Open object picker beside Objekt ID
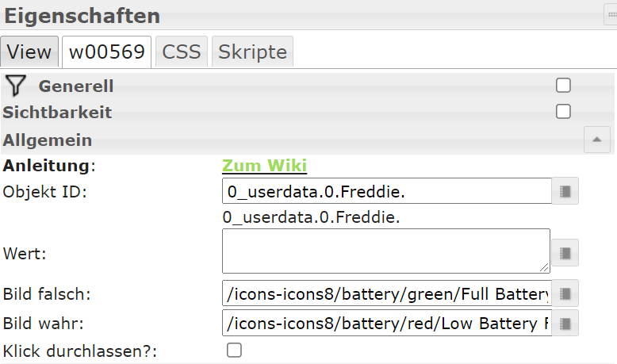This screenshot has height=364, width=617. [x=565, y=191]
